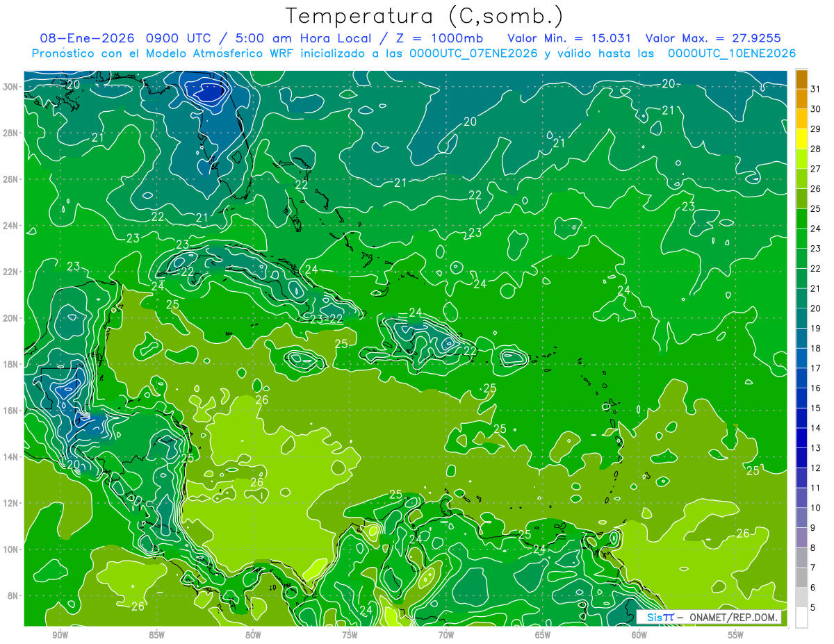Click the colorbar label "15"
This screenshot has width=834, height=644.
[x=815, y=408]
